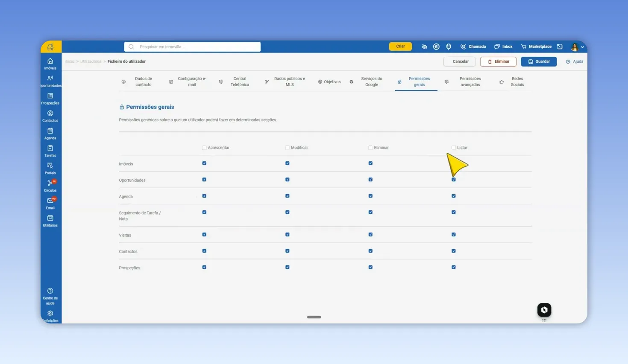Open the Imóveis sidebar section
The image size is (628, 364).
[x=50, y=64]
